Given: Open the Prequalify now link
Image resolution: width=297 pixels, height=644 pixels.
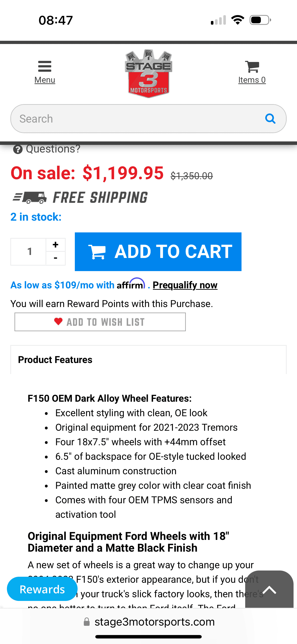Looking at the screenshot, I should (185, 285).
